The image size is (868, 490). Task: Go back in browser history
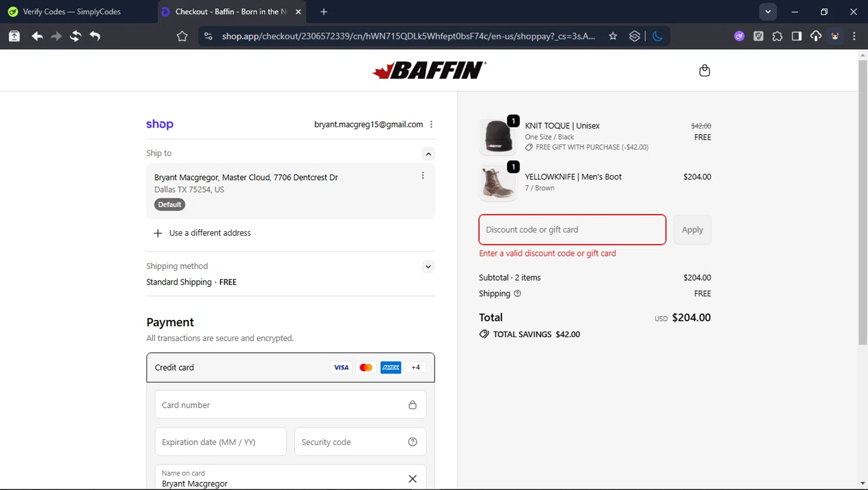(37, 36)
